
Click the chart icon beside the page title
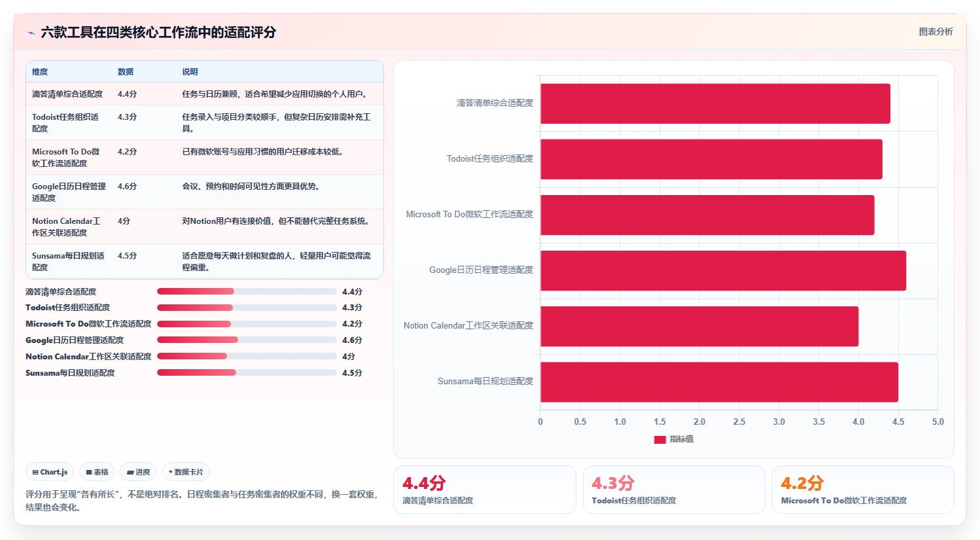pyautogui.click(x=31, y=32)
